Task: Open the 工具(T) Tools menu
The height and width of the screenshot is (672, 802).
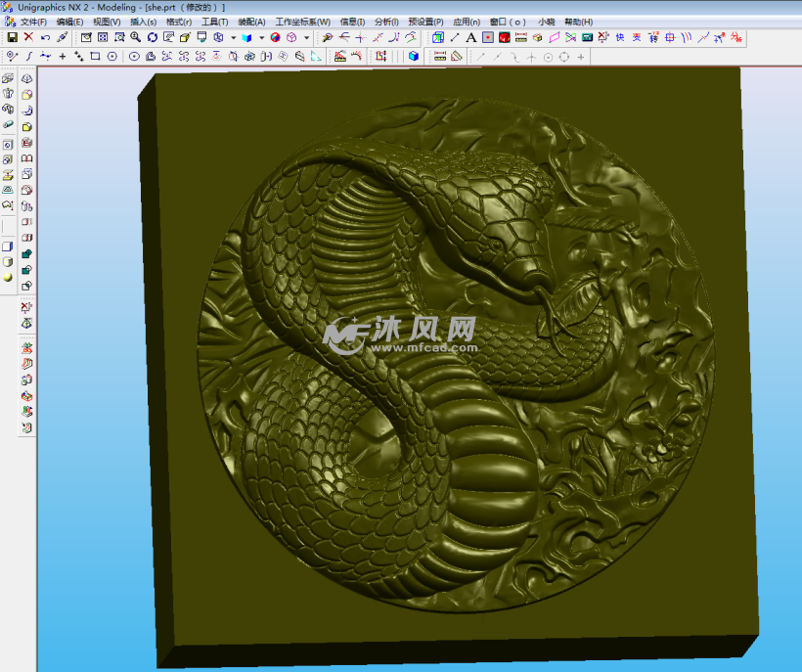Action: tap(215, 22)
